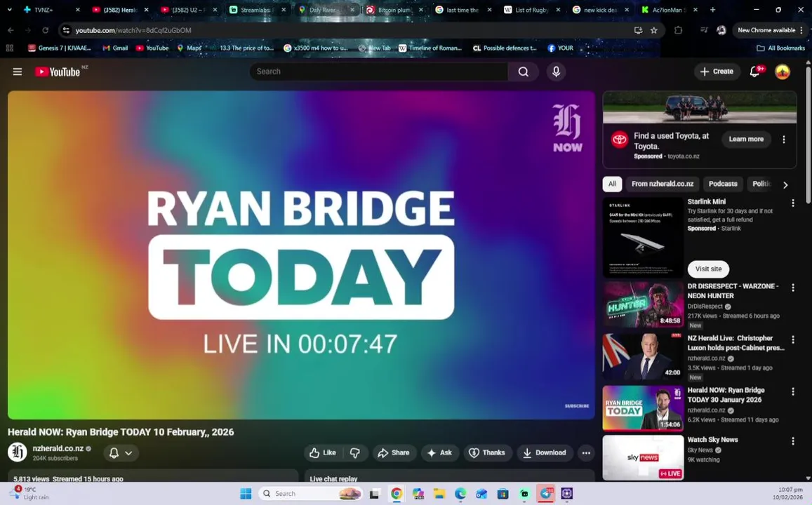The height and width of the screenshot is (505, 812).
Task: Start voice search with microphone
Action: pyautogui.click(x=556, y=72)
